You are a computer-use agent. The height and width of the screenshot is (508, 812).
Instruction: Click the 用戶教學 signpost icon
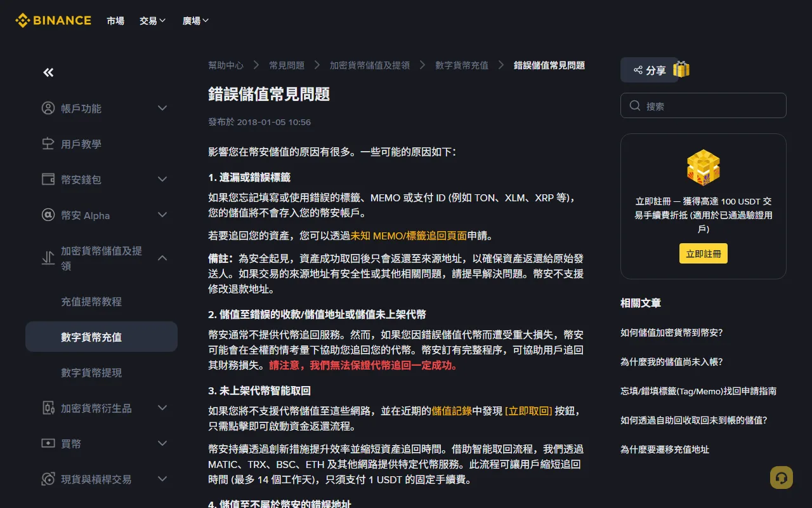48,144
